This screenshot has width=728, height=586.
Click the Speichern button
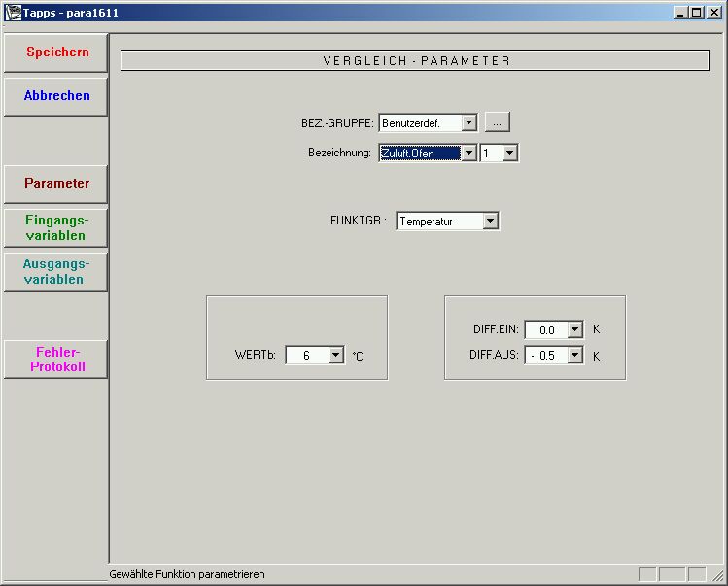pos(56,52)
